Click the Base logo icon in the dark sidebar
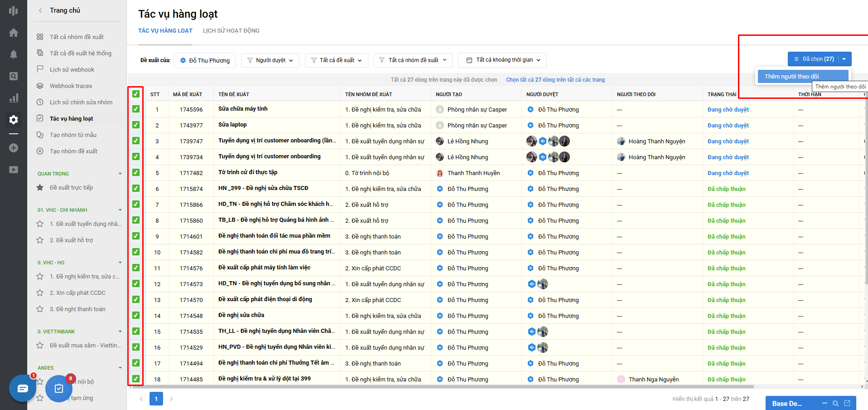Image resolution: width=868 pixels, height=410 pixels. pyautogui.click(x=14, y=10)
